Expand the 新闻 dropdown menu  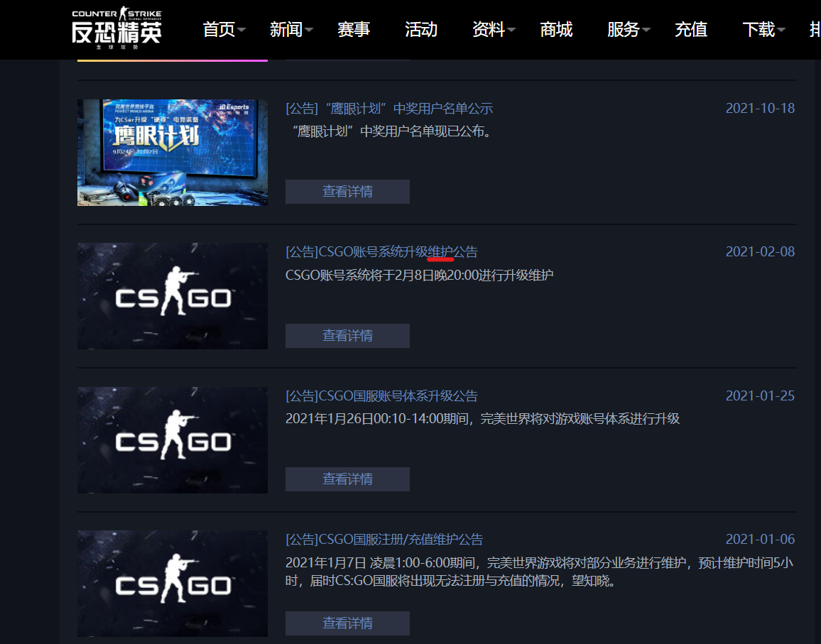point(291,29)
